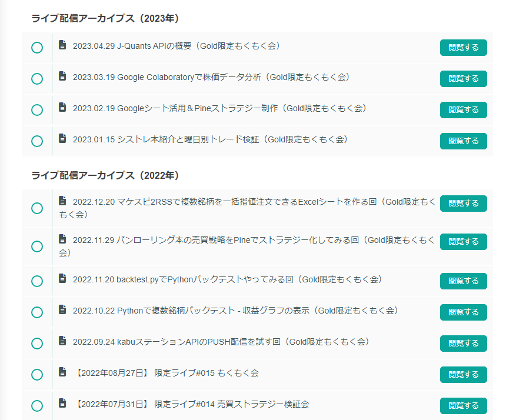Open lesson title 2022.09.24 kabuステーションAPIのPUSH配信
This screenshot has width=506, height=420.
[221, 342]
